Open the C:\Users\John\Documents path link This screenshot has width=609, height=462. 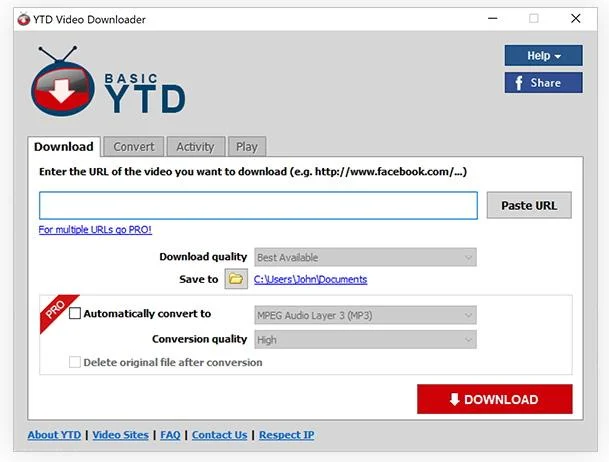(310, 279)
